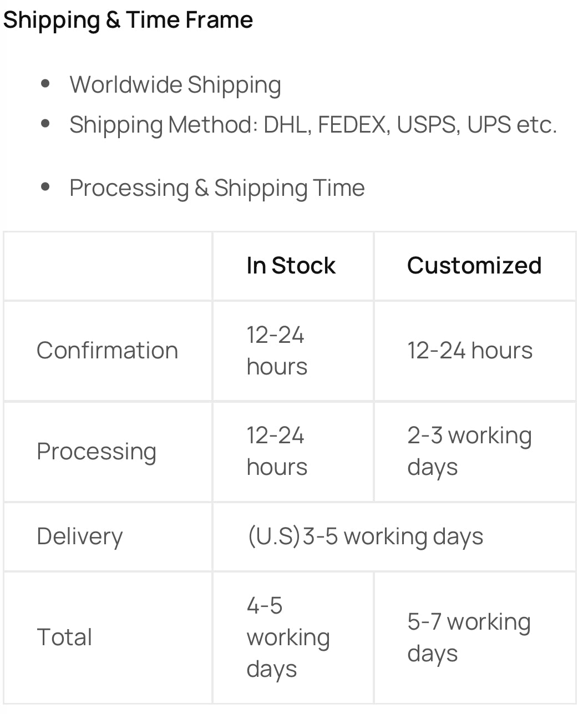Click the empty top-left table cell
The width and height of the screenshot is (588, 714).
(108, 266)
